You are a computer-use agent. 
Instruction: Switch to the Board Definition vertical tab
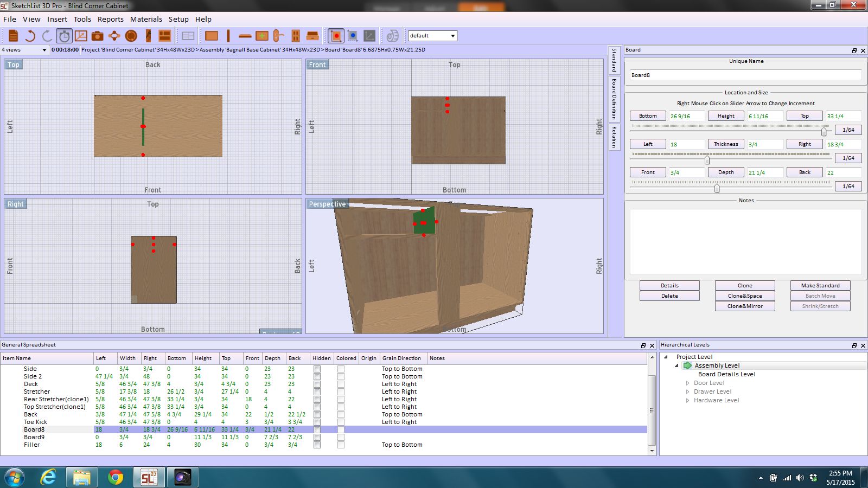(614, 99)
